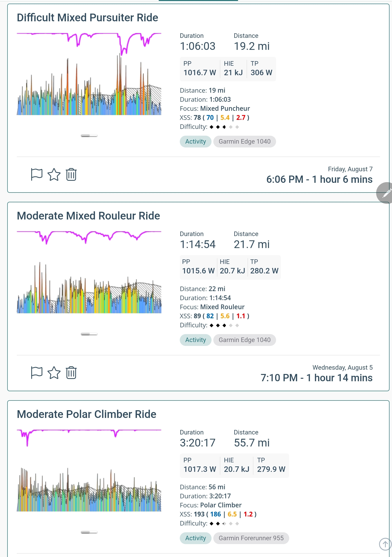
Task: Open the Moderate Mixed Rouleur Ride title
Action: coord(88,216)
